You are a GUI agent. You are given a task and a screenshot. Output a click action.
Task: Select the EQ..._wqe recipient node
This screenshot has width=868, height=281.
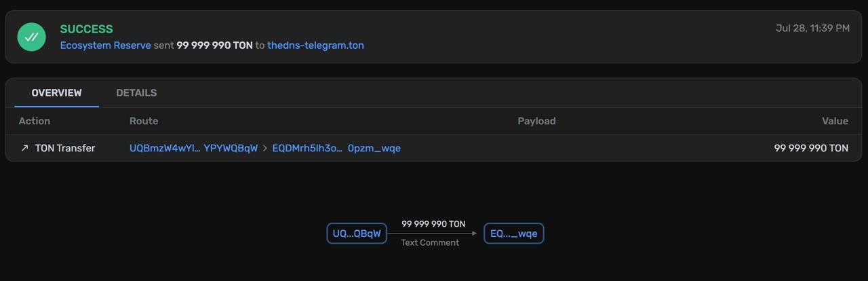tap(514, 233)
